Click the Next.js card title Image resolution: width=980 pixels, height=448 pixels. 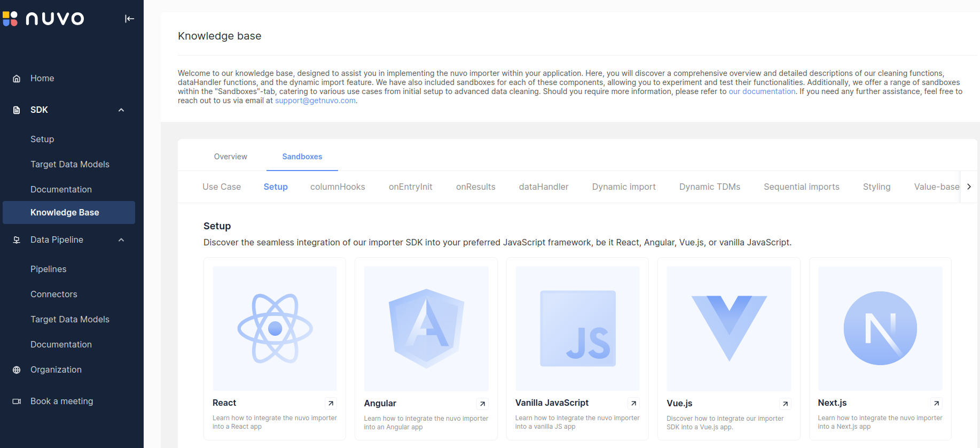(832, 403)
